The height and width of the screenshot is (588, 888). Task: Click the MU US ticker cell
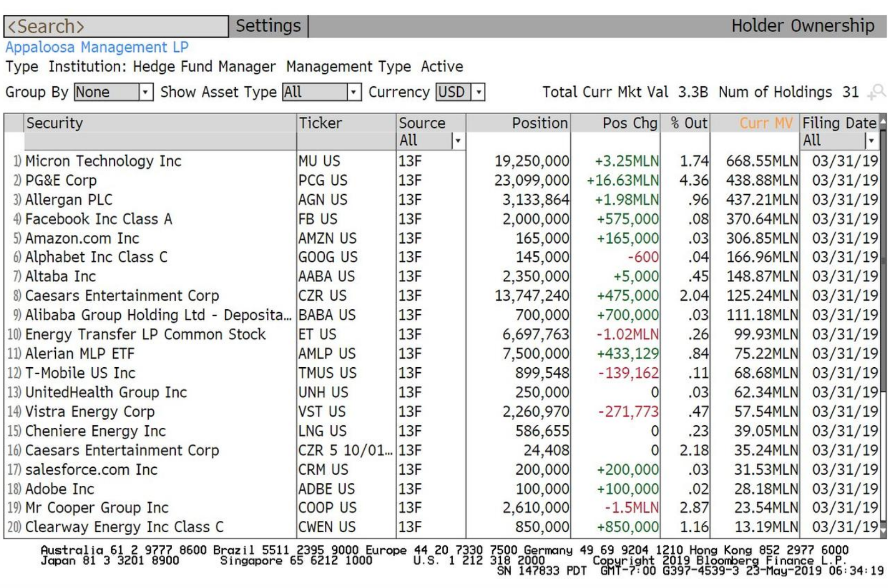(x=319, y=161)
